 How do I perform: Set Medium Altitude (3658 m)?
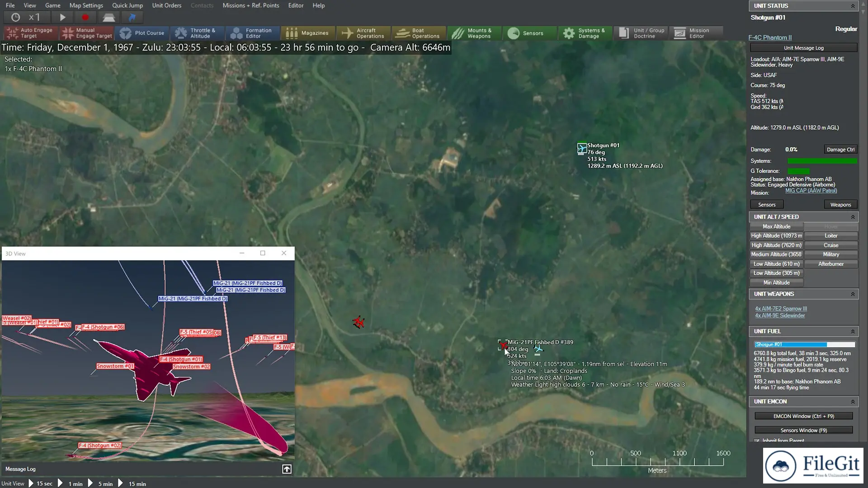point(776,254)
